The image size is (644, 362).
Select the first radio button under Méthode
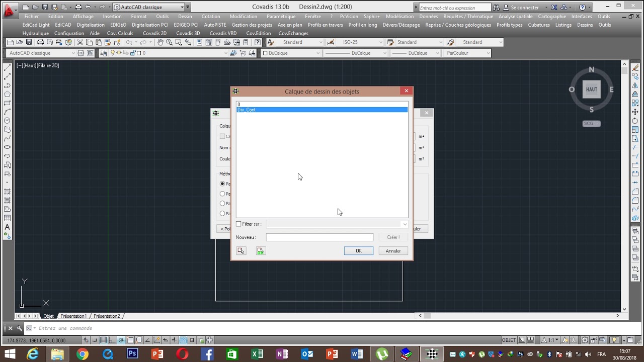point(222,184)
